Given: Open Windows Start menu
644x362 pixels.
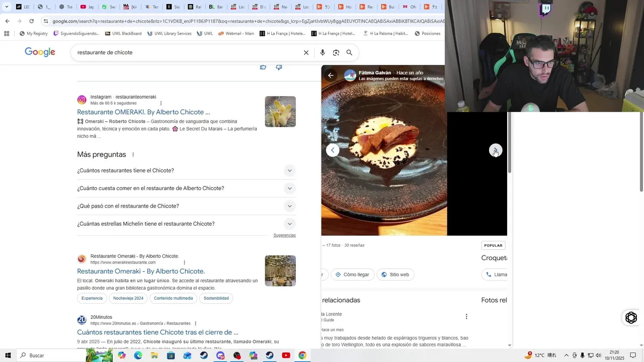Looking at the screenshot, I should pos(8,355).
